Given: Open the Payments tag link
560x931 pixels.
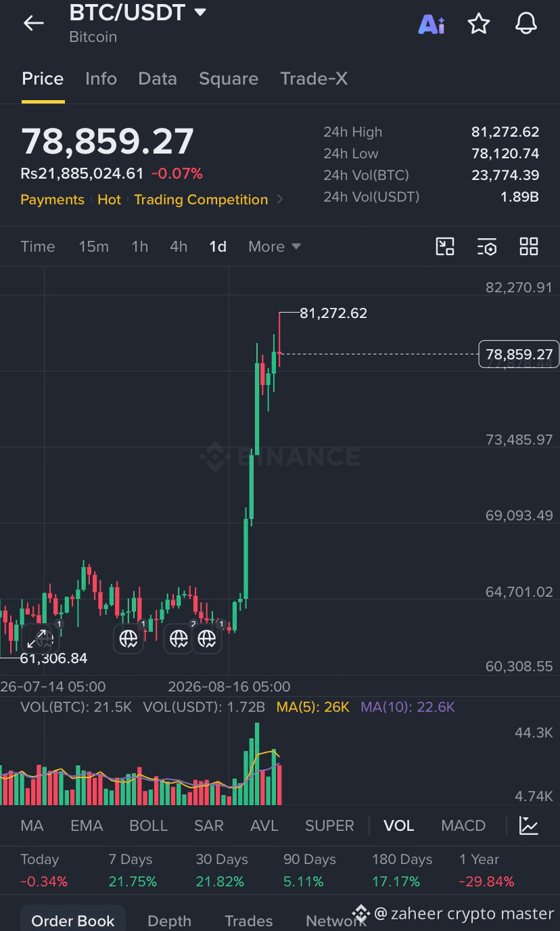Looking at the screenshot, I should point(52,200).
